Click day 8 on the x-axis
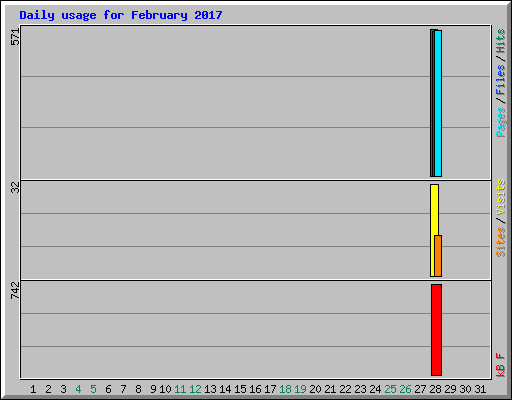The height and width of the screenshot is (400, 512). (x=138, y=389)
